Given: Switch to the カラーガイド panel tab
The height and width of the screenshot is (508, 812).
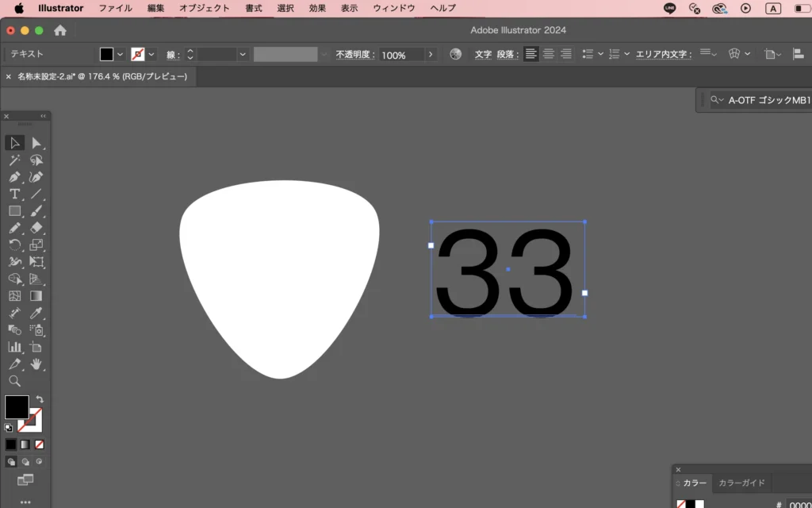Looking at the screenshot, I should coord(741,483).
